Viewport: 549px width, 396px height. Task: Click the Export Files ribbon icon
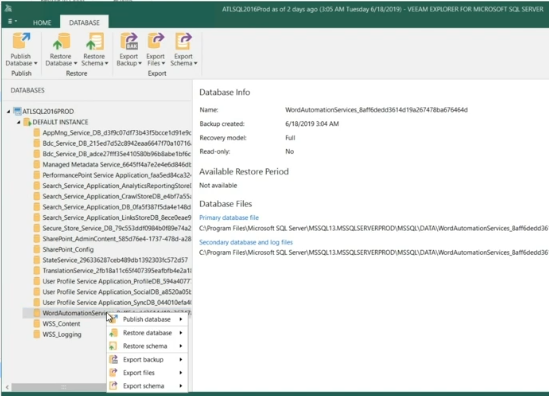(155, 41)
